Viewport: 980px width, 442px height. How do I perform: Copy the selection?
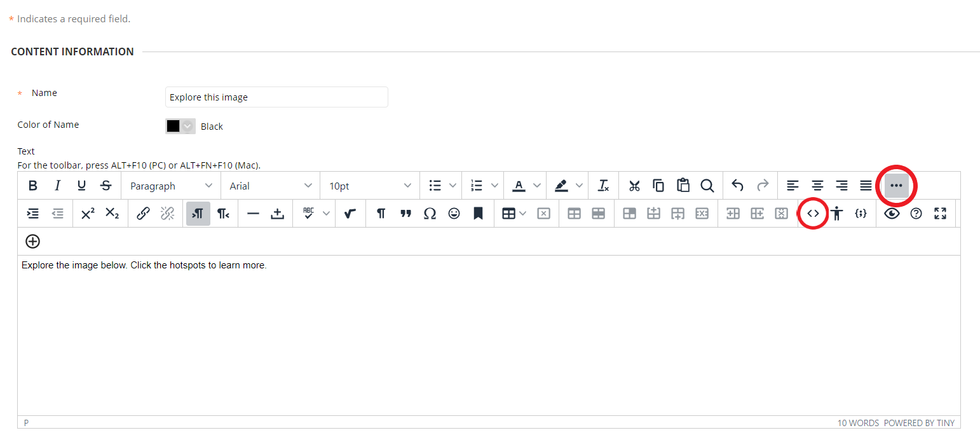tap(658, 186)
